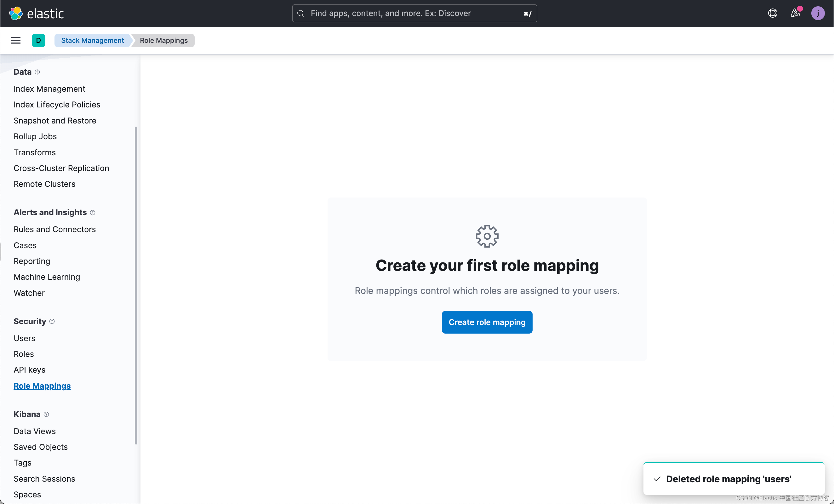Image resolution: width=834 pixels, height=504 pixels.
Task: Focus the global search input field
Action: [414, 14]
